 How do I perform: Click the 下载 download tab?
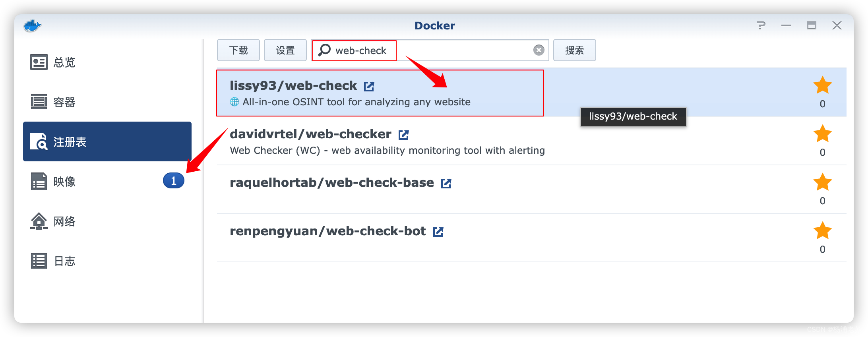tap(238, 50)
